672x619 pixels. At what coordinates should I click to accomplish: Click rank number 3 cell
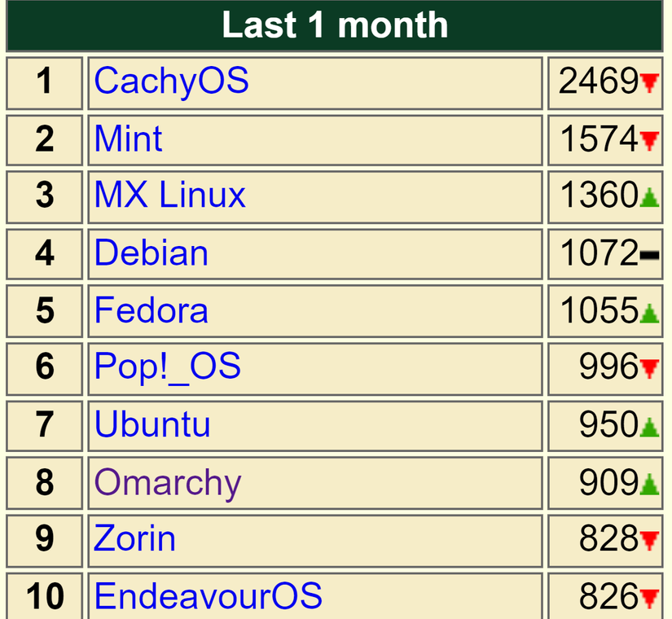click(45, 197)
